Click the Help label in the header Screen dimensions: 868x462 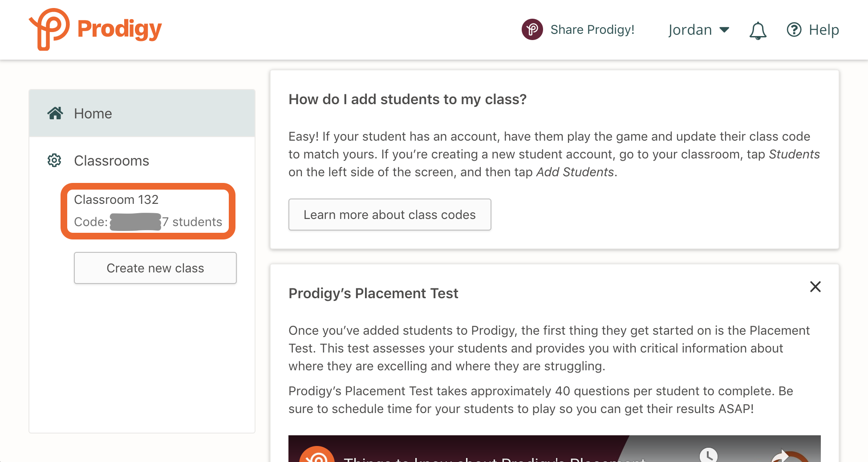click(x=824, y=29)
